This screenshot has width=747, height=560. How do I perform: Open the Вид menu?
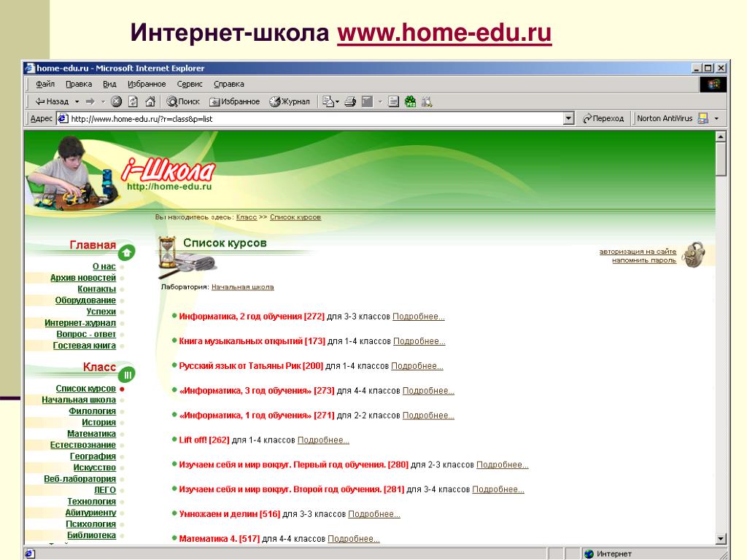[x=109, y=84]
